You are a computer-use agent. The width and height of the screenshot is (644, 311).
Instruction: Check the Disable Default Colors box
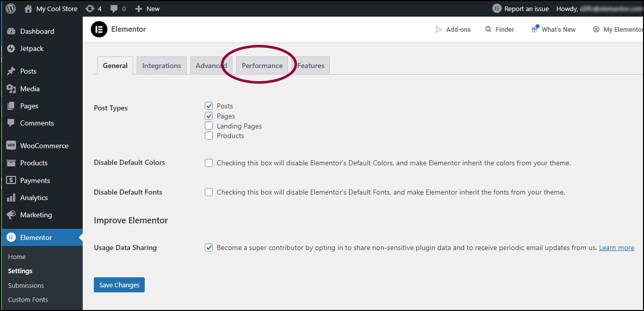(x=209, y=163)
